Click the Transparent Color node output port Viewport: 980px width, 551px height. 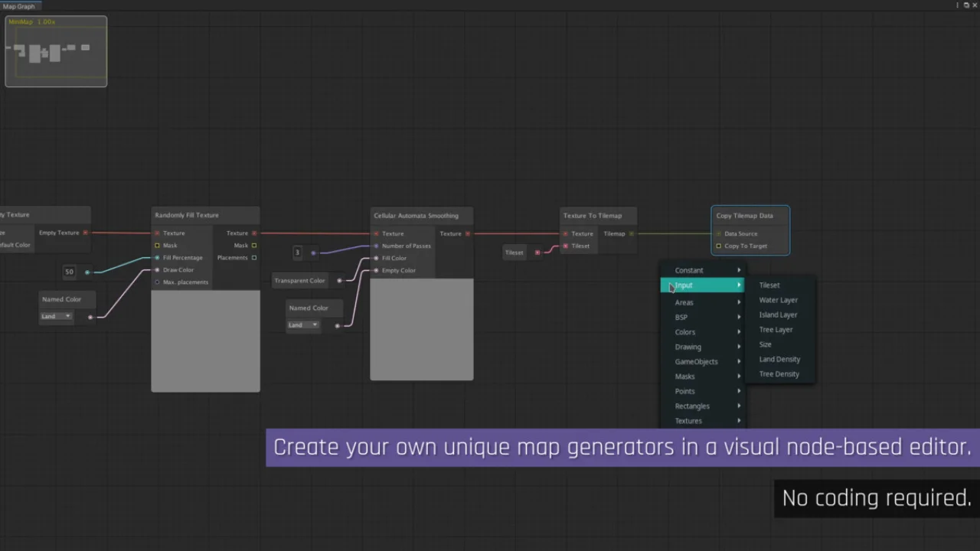tap(339, 281)
